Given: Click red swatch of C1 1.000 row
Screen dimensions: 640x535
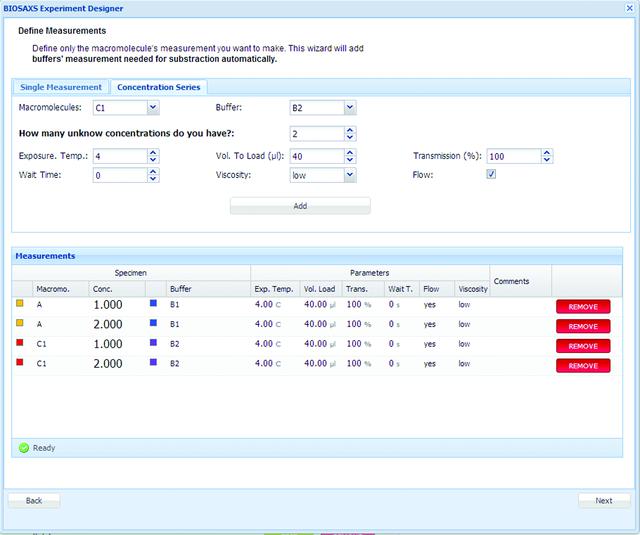Looking at the screenshot, I should 20,342.
